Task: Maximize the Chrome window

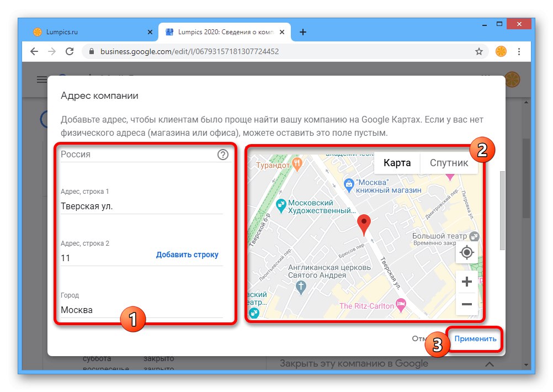Action: tap(499, 24)
